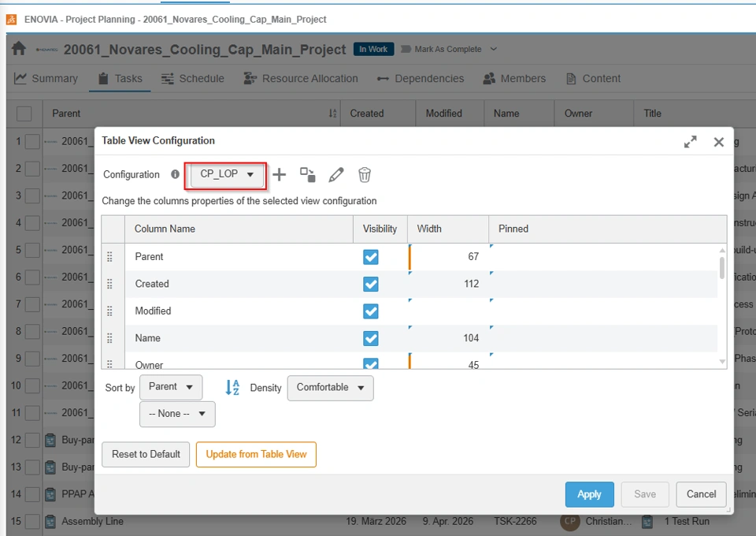Go to Resource Allocation tab
756x536 pixels.
(x=301, y=78)
